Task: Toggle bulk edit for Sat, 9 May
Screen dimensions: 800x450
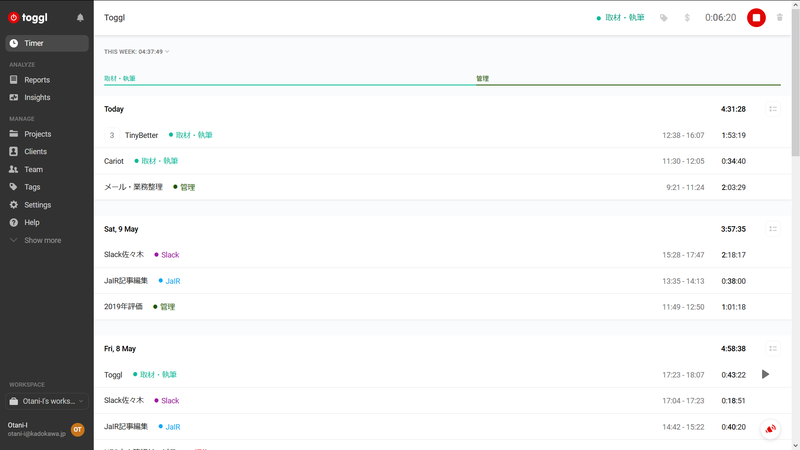Action: [773, 229]
